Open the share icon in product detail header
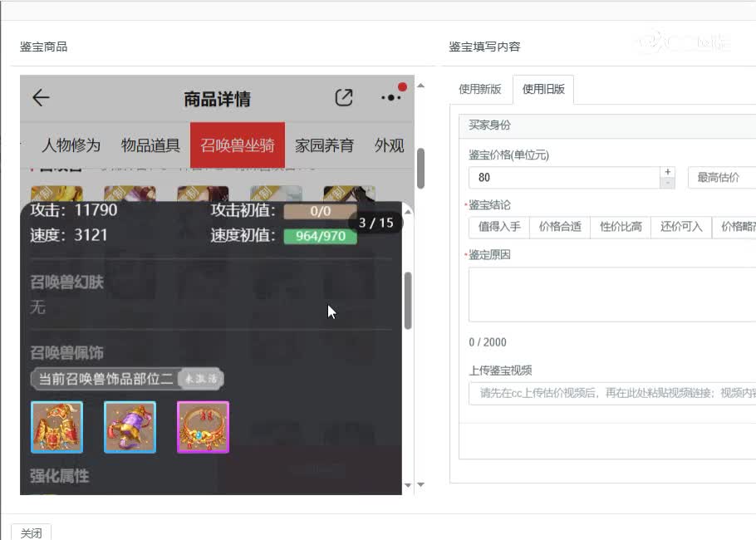The height and width of the screenshot is (540, 756). tap(344, 97)
